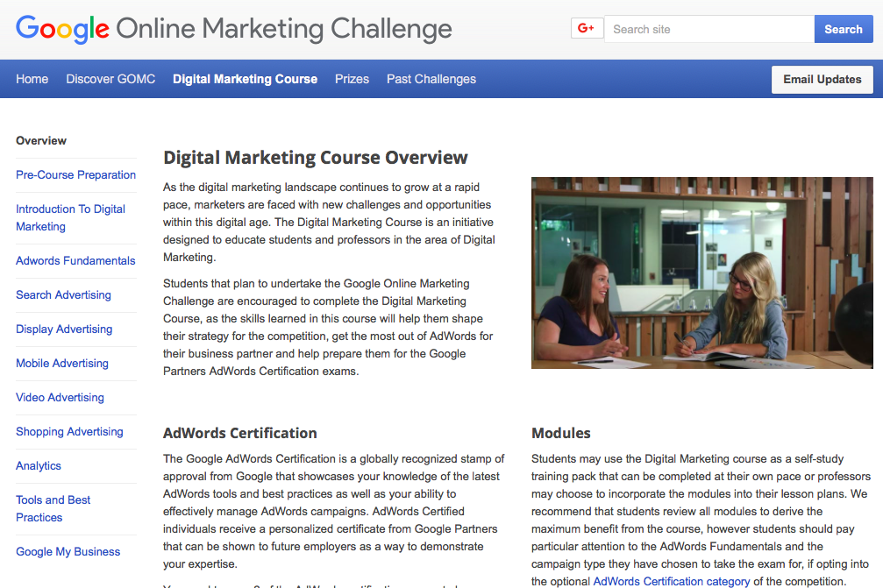Viewport: 883px width, 588px height.
Task: Open the Shopping Advertising module
Action: point(69,431)
